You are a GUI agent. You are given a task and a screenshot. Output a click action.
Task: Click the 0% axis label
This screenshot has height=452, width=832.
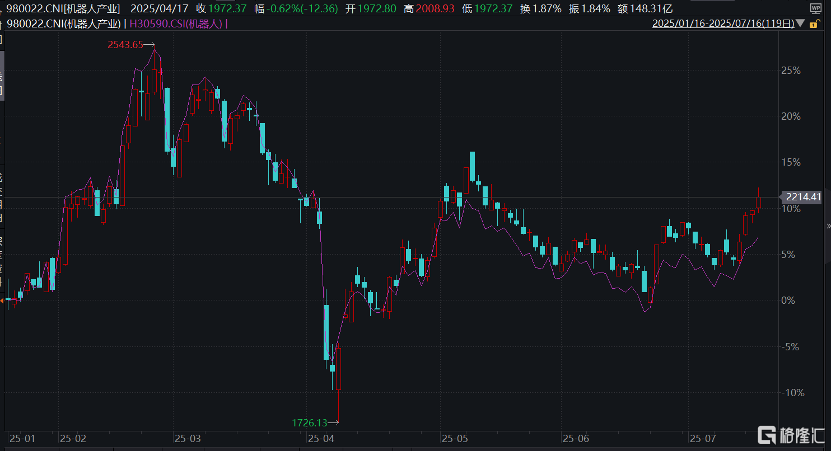[788, 300]
